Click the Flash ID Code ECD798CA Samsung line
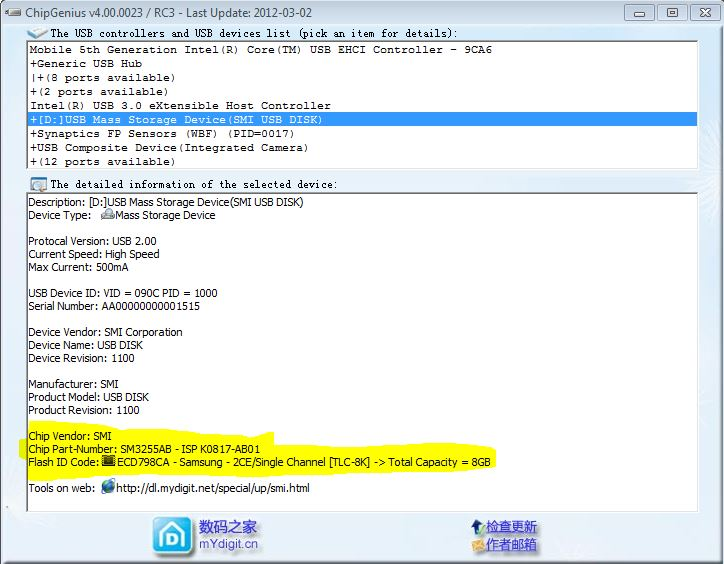The width and height of the screenshot is (724, 564). tap(259, 462)
